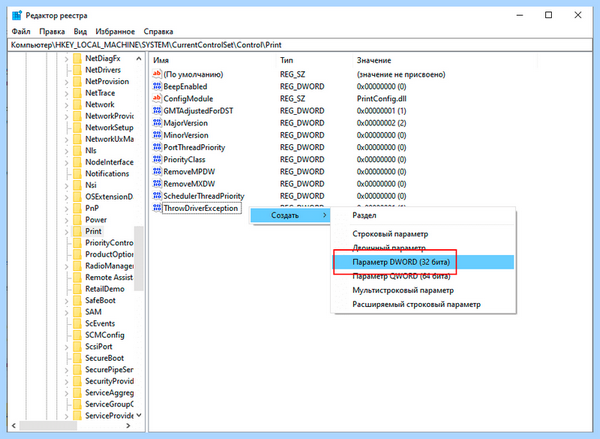Click the PrintConfig.dll value text
Viewport: 600px width, 439px height.
click(x=382, y=98)
